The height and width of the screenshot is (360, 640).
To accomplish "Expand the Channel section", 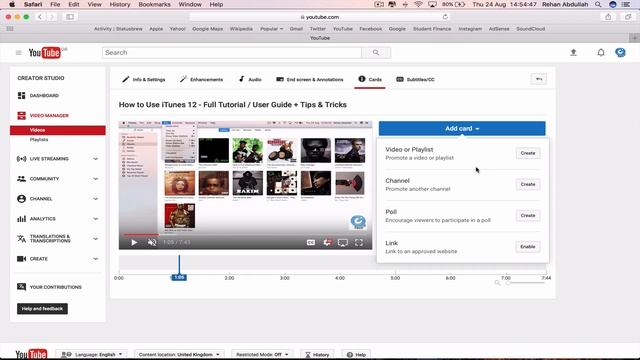I will 96,199.
